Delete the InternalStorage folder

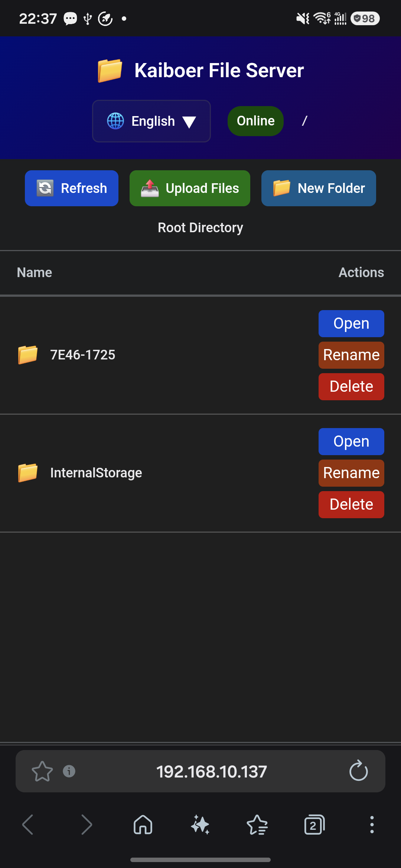click(351, 504)
